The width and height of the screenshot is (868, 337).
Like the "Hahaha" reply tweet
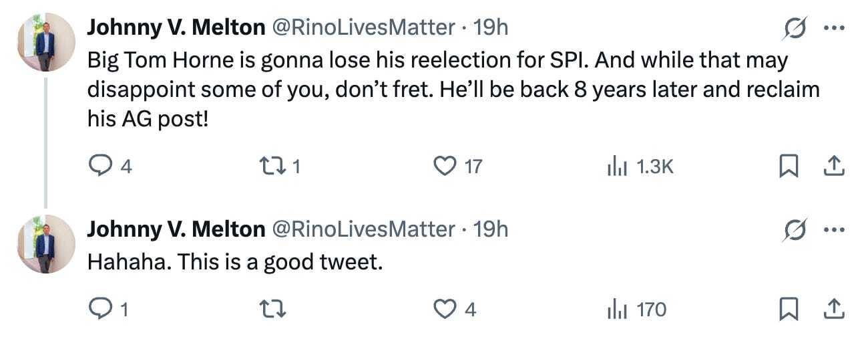444,309
